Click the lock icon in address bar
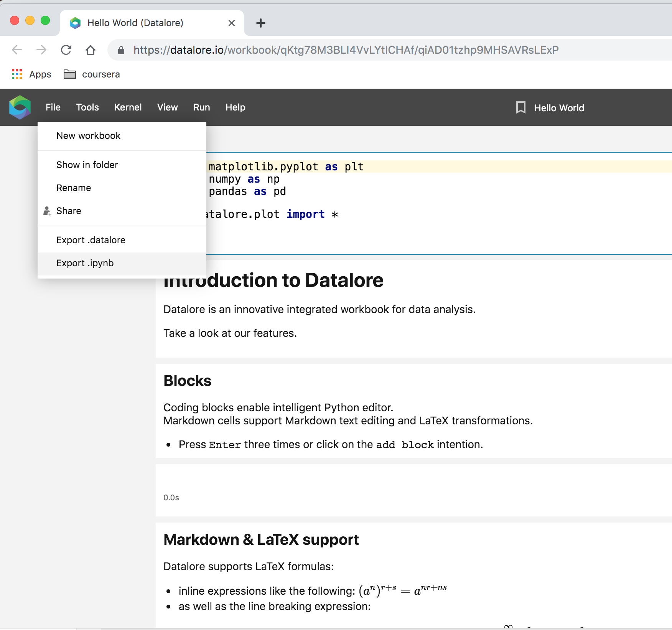This screenshot has height=630, width=672. pos(121,50)
